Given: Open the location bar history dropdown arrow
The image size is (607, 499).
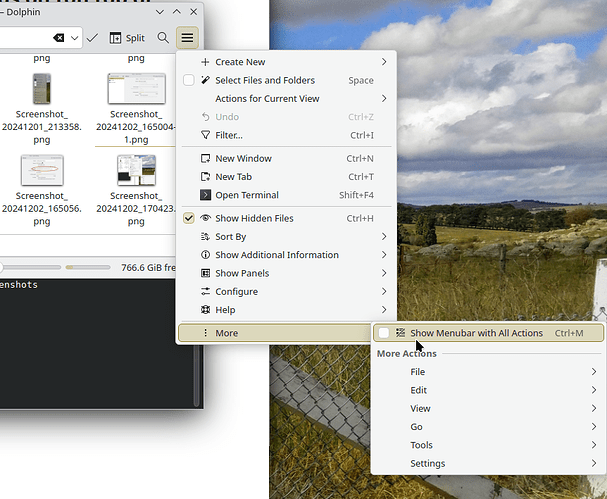Looking at the screenshot, I should [75, 38].
